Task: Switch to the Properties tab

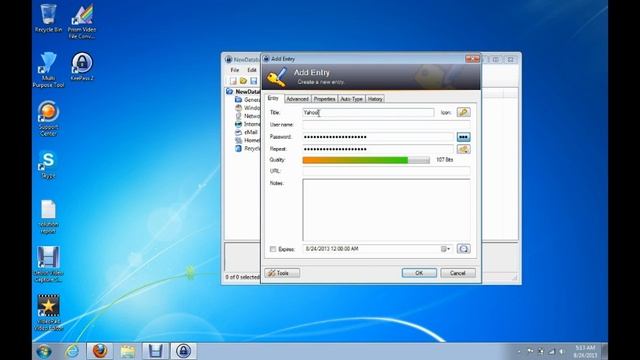Action: (324, 99)
